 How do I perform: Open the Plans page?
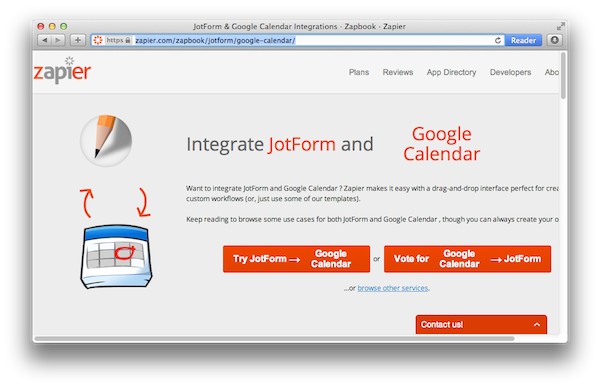coord(359,72)
